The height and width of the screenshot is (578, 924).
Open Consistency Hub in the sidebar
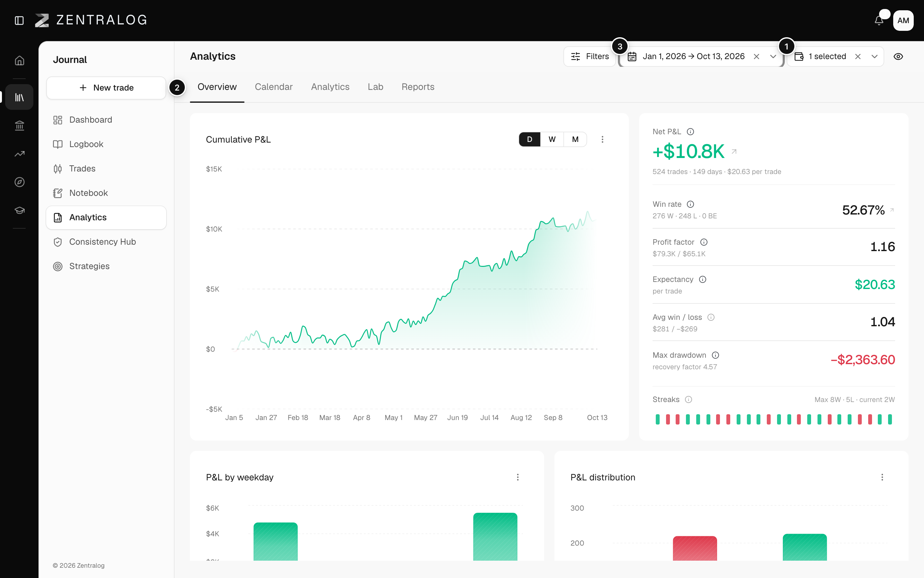coord(106,241)
